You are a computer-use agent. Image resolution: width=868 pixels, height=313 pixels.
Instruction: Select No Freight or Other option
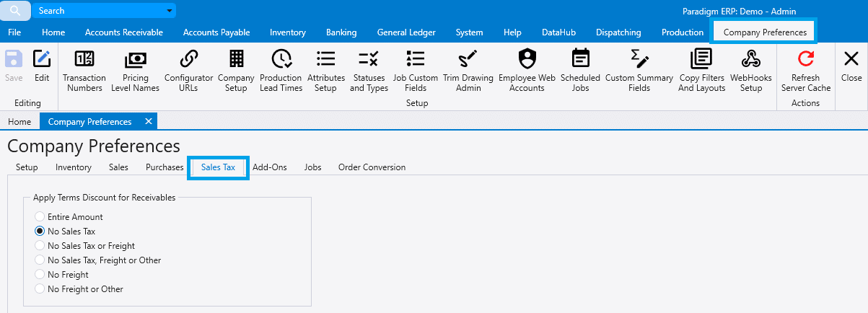[x=79, y=288]
